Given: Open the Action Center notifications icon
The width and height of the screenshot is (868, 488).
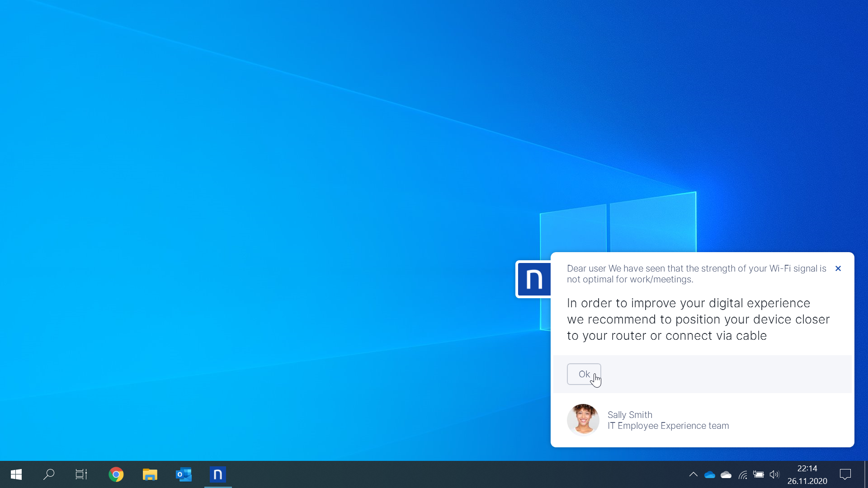Looking at the screenshot, I should click(845, 474).
